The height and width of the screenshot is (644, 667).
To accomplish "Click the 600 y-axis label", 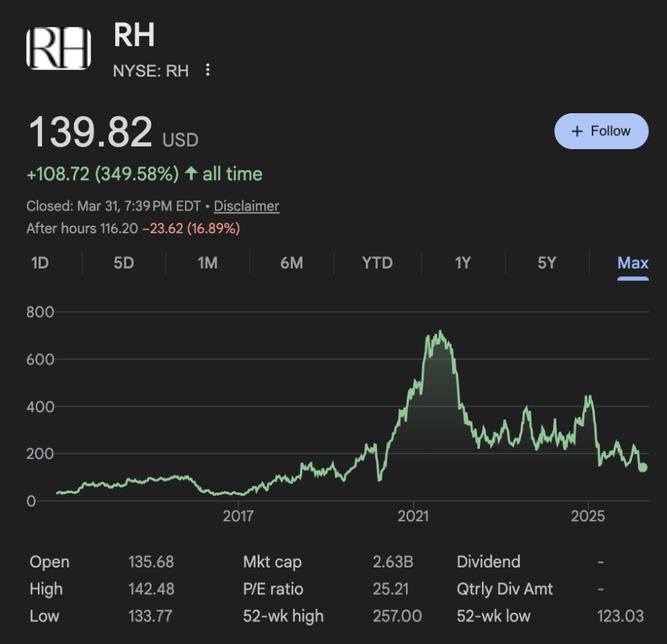I will (40, 360).
